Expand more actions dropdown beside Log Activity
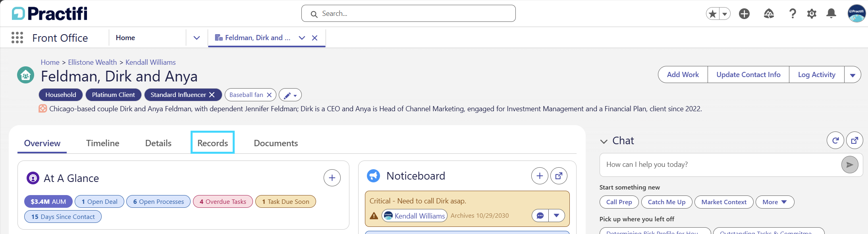Image resolution: width=868 pixels, height=234 pixels. tap(853, 75)
